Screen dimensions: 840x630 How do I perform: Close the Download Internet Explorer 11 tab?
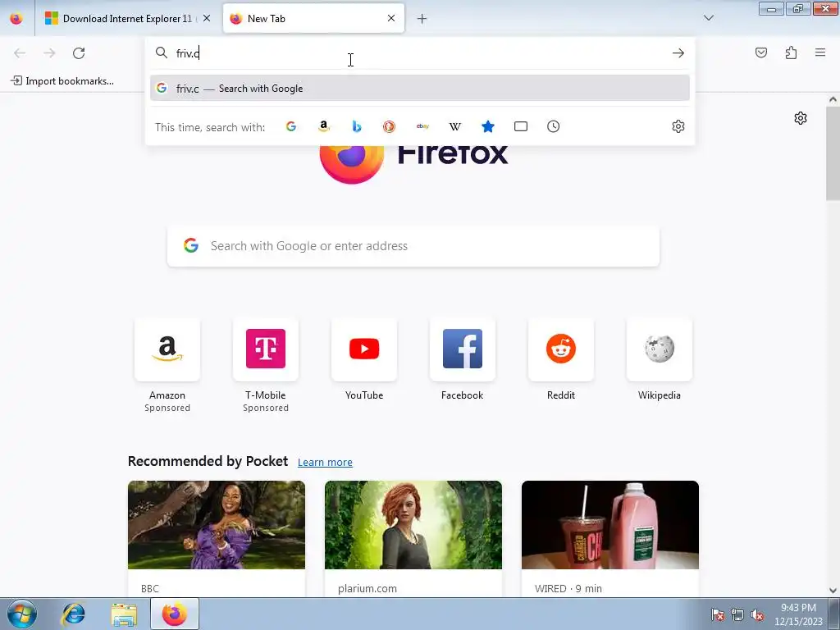[207, 18]
